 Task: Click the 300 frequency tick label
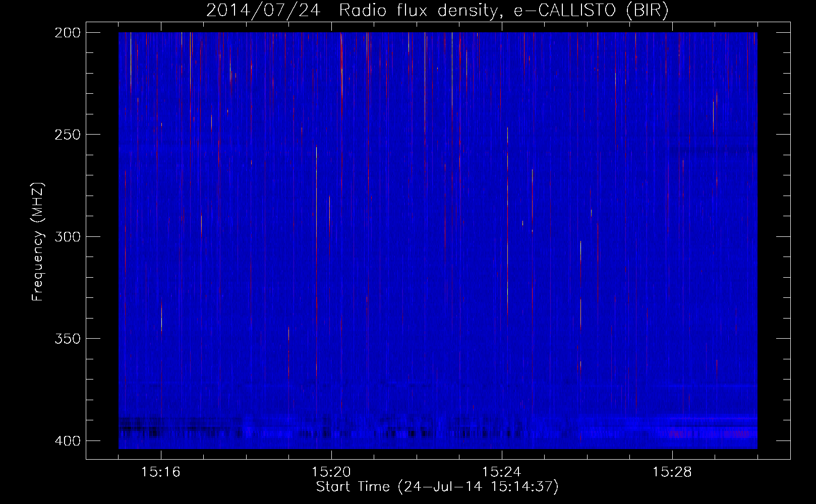[x=67, y=236]
